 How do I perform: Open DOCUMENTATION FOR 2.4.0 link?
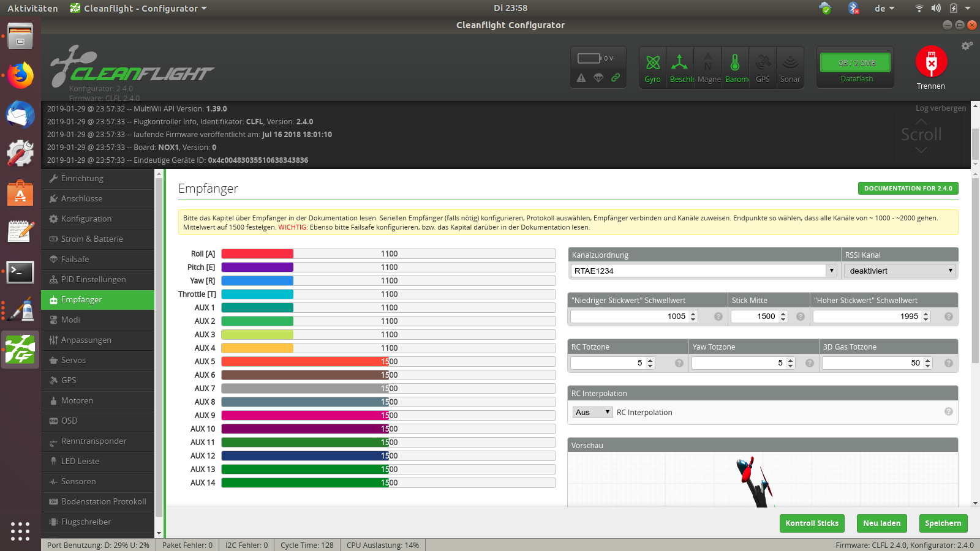[908, 188]
